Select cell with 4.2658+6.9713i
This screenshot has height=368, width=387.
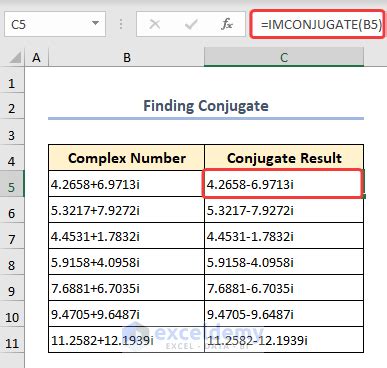coord(126,184)
